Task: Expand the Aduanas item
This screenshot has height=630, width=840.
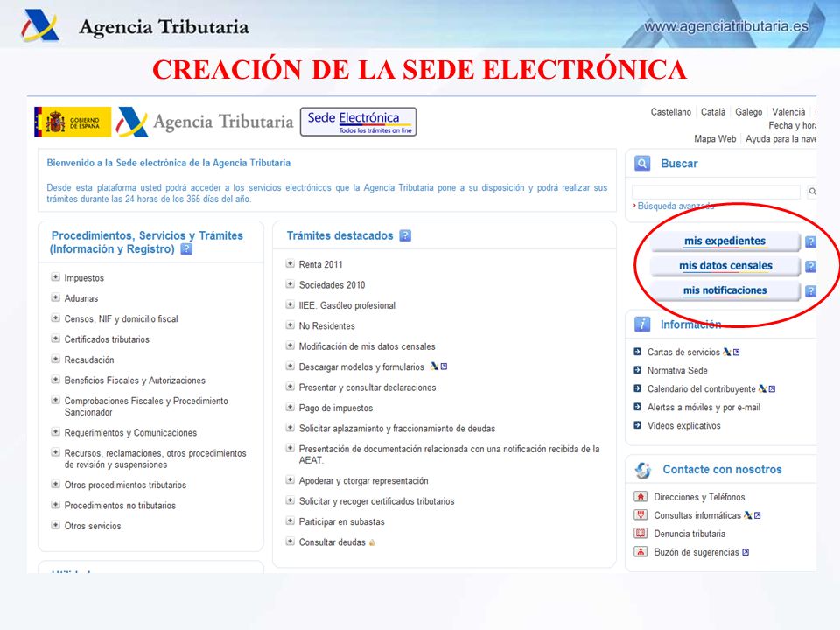Action: tap(55, 297)
